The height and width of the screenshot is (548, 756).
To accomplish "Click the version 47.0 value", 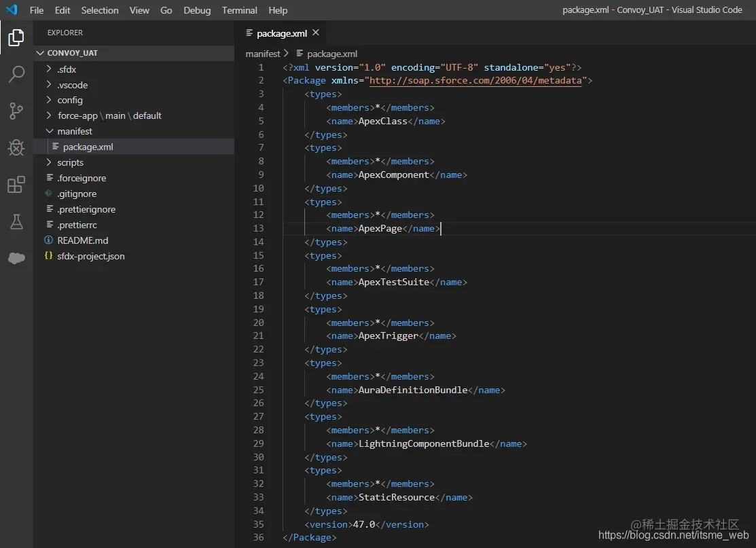I will tap(364, 524).
